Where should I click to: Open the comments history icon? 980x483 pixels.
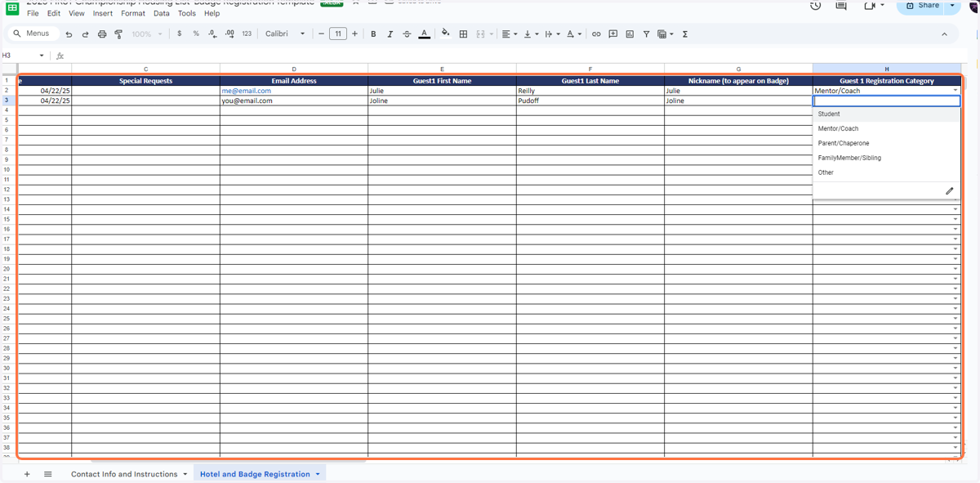[x=841, y=6]
